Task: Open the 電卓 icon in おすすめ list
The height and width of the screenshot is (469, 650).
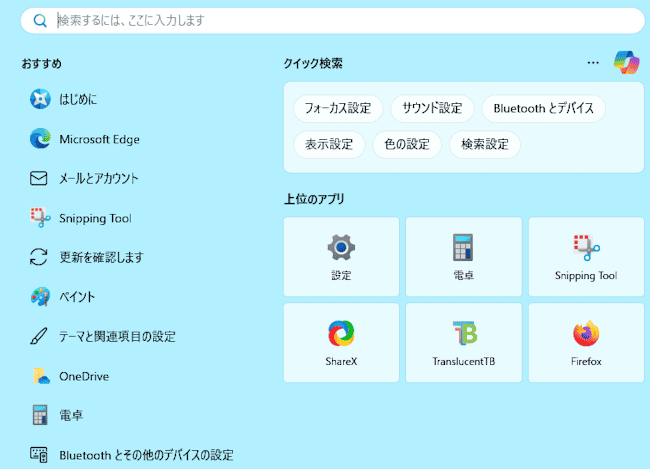Action: (x=40, y=415)
